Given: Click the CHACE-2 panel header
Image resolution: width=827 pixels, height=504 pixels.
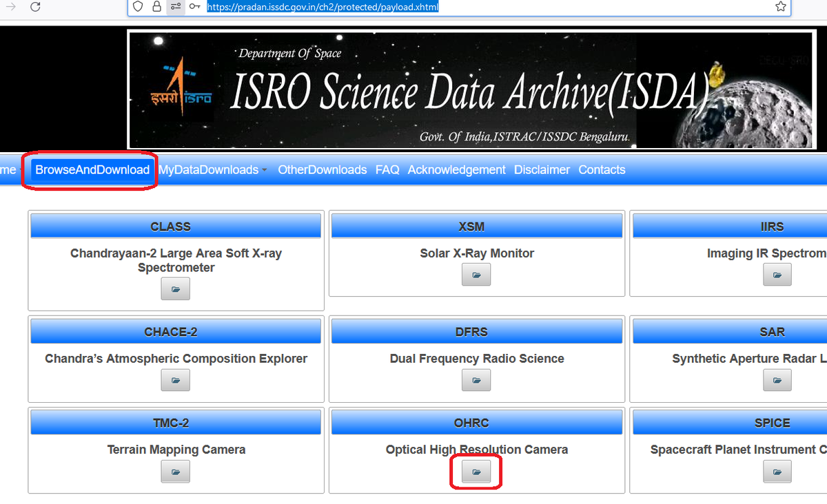Looking at the screenshot, I should click(176, 331).
